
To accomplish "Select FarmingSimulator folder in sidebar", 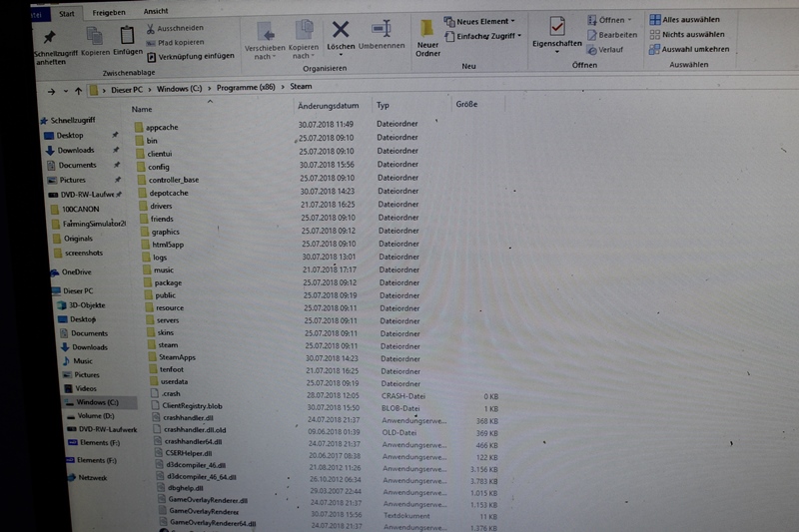I will coord(89,224).
